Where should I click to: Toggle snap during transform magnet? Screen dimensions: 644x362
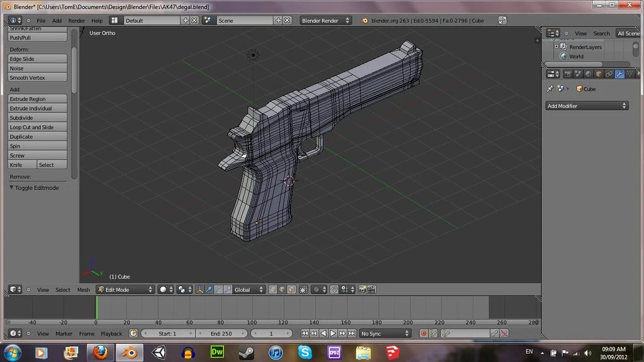(x=335, y=289)
